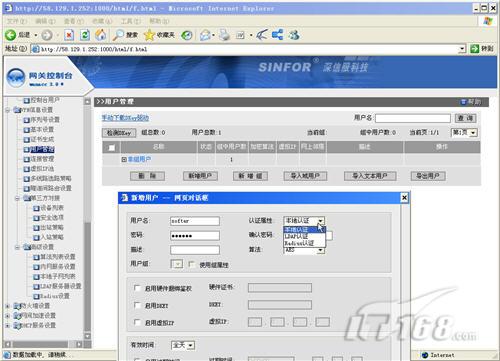The image size is (500, 361).
Task: Toggle the select-all checkbox in the table header
Action: (112, 147)
